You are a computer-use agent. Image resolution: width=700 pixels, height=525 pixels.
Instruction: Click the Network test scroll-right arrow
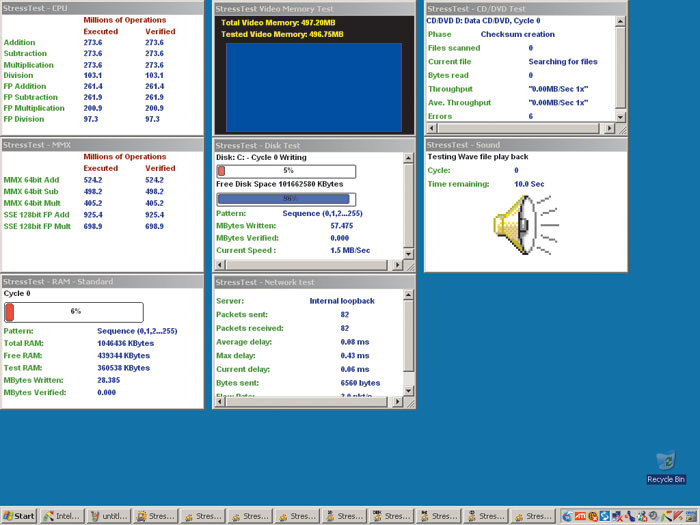(x=397, y=402)
